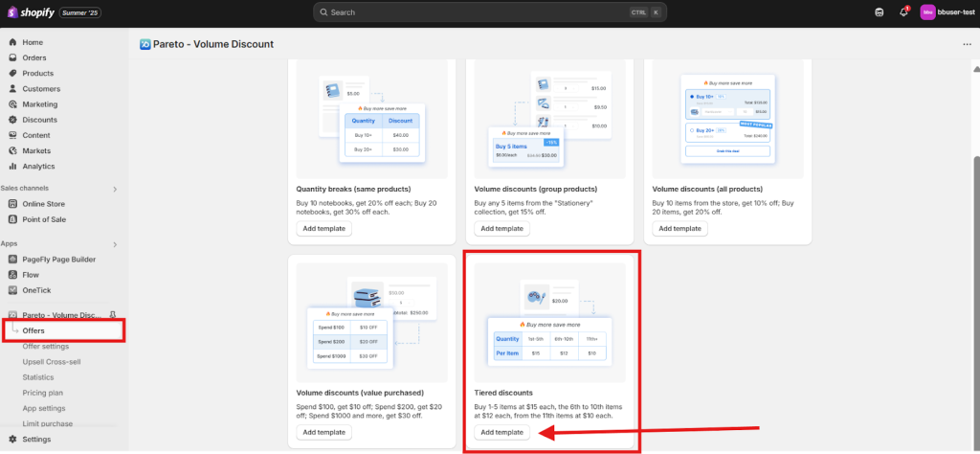Open the three-dot page menu

967,44
